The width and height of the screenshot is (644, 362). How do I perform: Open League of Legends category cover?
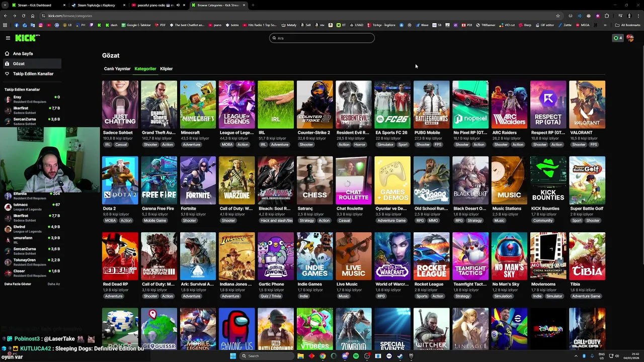237,104
